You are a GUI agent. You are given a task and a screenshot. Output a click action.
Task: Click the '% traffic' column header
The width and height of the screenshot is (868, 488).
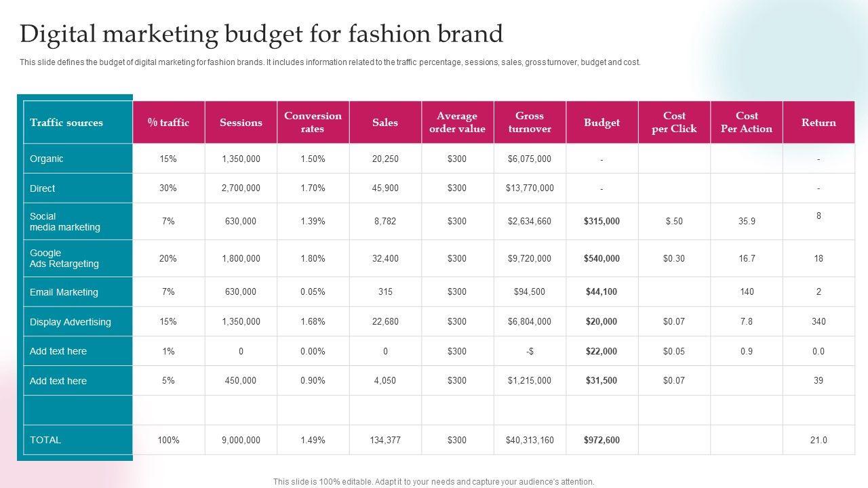(168, 123)
